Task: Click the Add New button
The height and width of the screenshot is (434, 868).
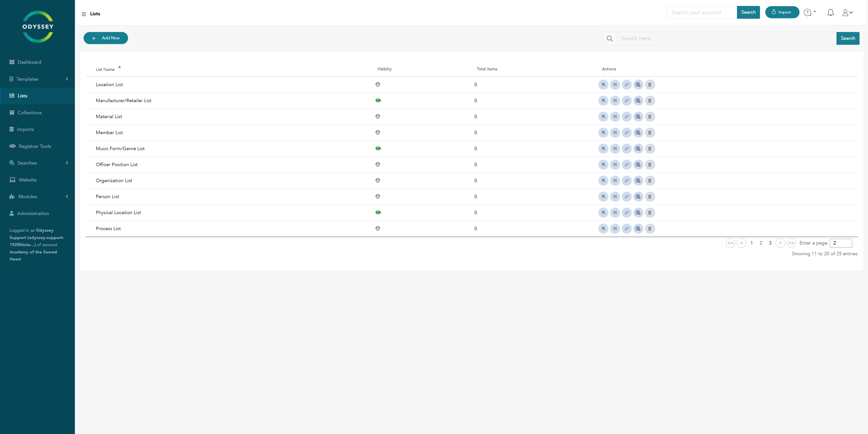Action: point(106,38)
